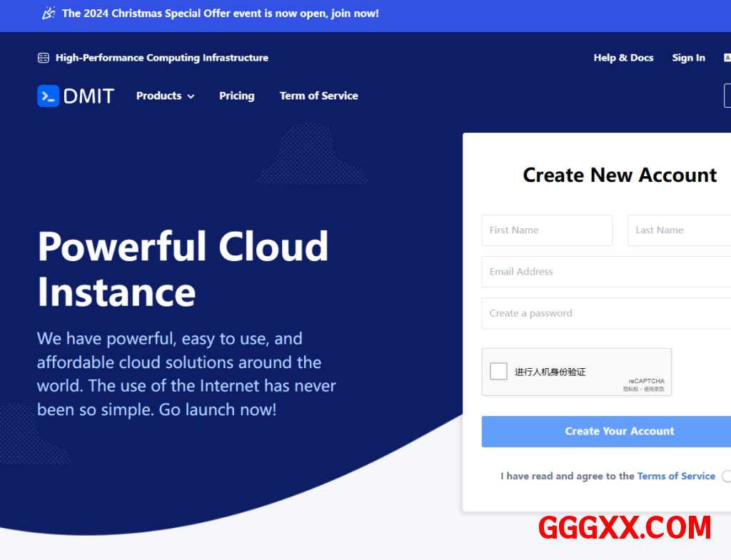This screenshot has width=731, height=560.
Task: Click the language translate icon
Action: [727, 58]
